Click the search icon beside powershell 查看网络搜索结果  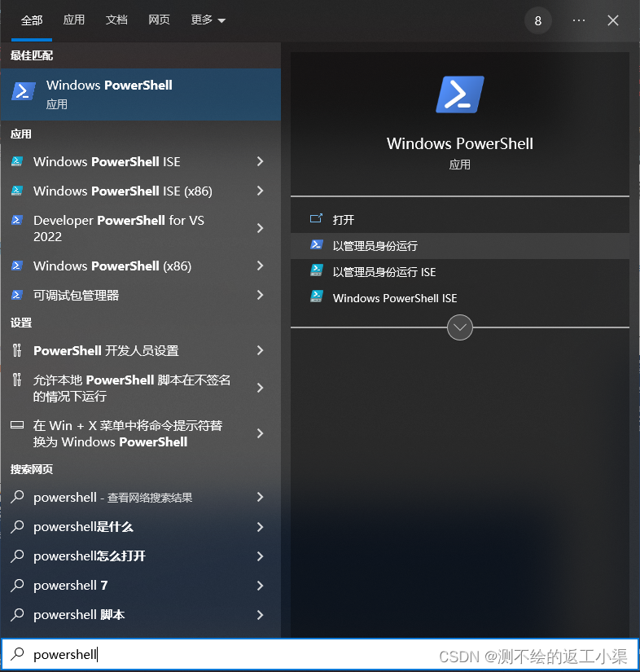(17, 497)
